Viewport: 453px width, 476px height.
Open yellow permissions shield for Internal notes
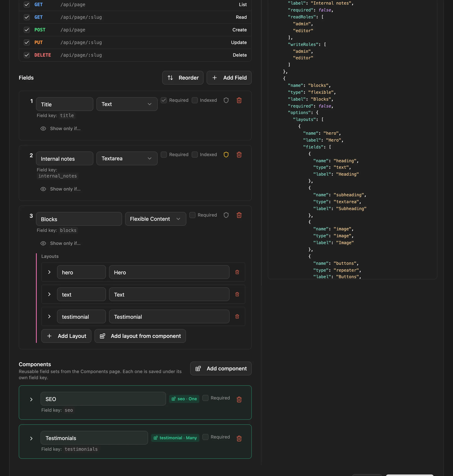click(x=226, y=155)
